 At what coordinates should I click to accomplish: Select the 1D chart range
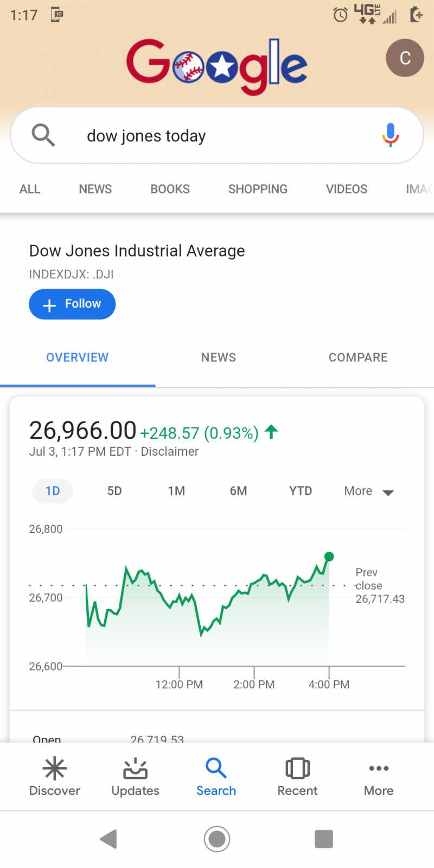click(x=53, y=491)
